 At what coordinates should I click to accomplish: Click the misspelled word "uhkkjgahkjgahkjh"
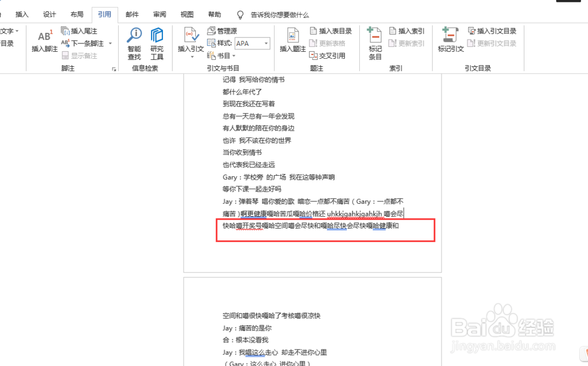tap(355, 214)
